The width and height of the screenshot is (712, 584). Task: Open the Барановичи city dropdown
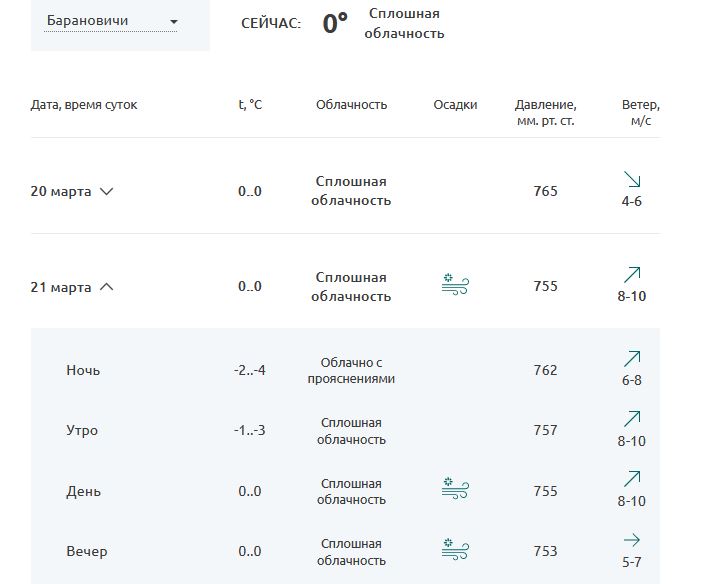[x=111, y=21]
